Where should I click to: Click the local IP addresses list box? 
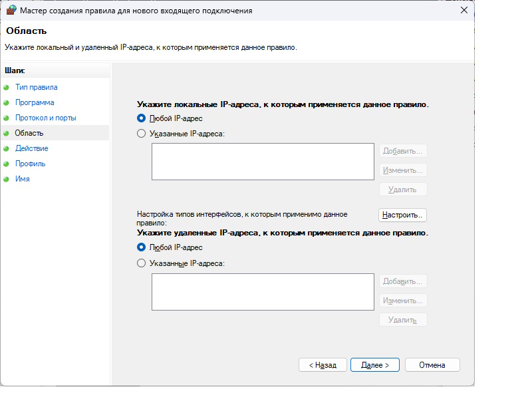263,162
